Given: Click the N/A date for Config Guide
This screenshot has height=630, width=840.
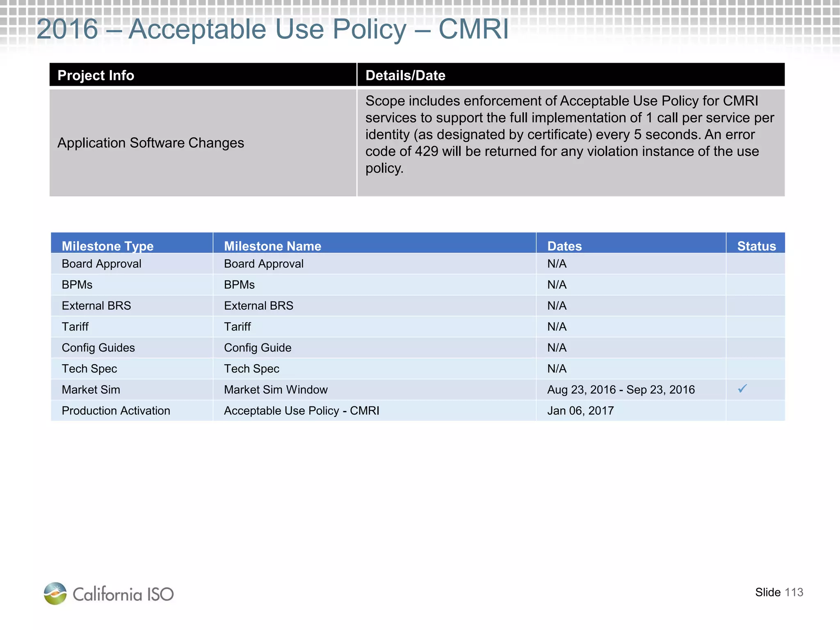Looking at the screenshot, I should click(x=557, y=348).
